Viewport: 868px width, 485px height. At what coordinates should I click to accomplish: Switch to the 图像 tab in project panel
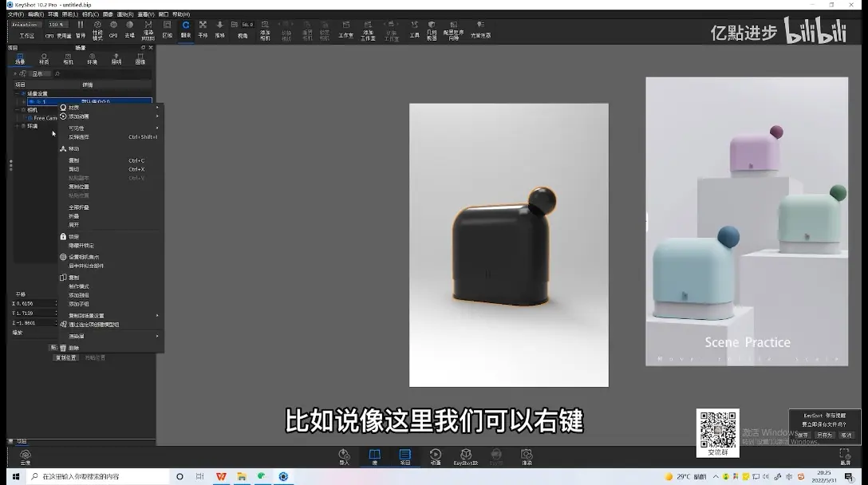(140, 59)
